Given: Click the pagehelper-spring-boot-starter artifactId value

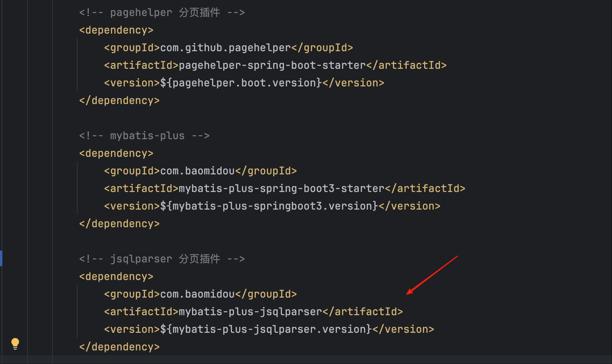Looking at the screenshot, I should click(272, 66).
